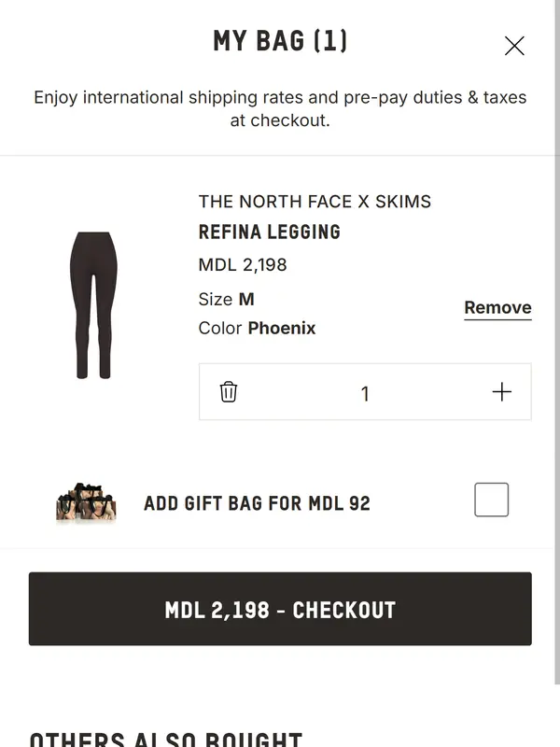Screen dimensions: 560x747
Task: Click the Size M label
Action: (227, 300)
